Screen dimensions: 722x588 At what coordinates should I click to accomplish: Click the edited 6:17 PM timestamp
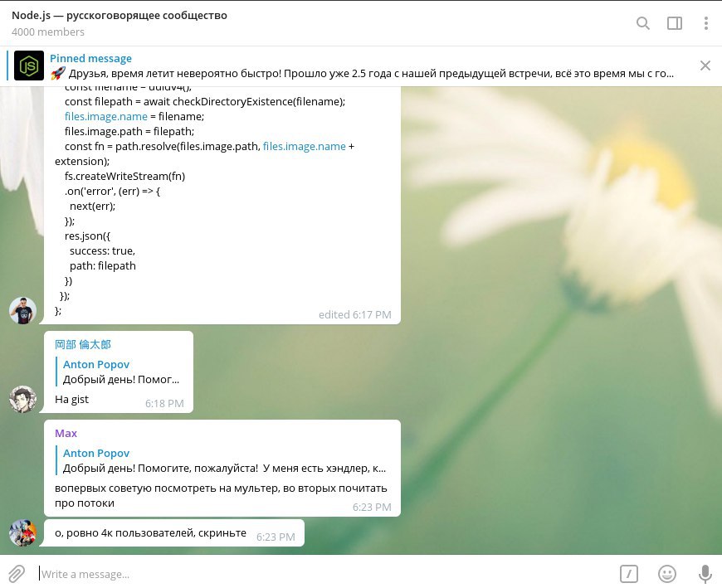click(355, 314)
